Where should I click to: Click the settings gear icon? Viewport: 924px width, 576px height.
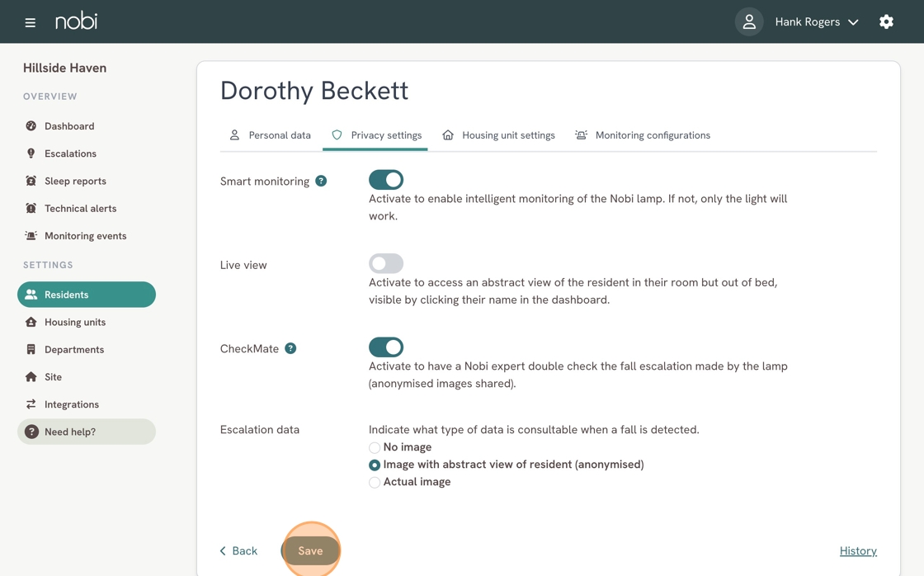tap(886, 22)
